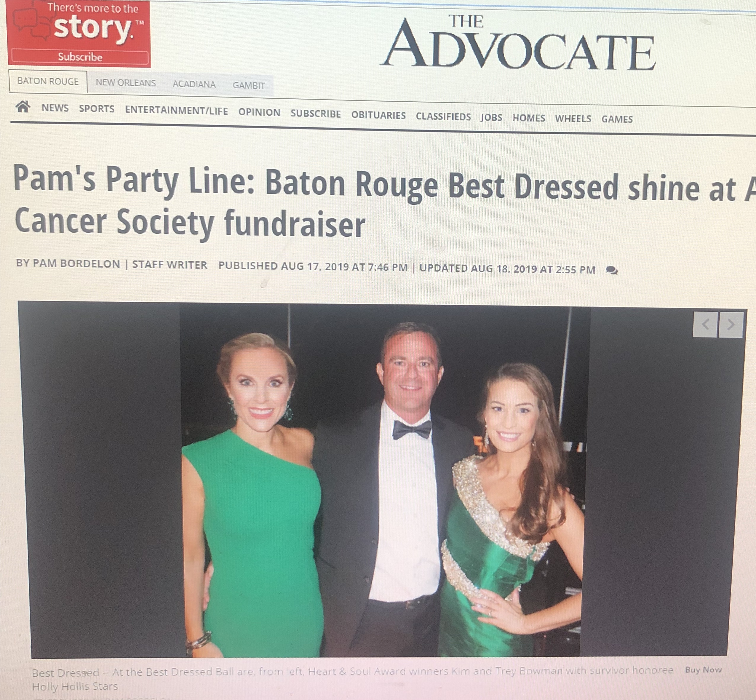Select the Baton Rouge edition tab
Viewport: 756px width, 700px height.
point(48,81)
